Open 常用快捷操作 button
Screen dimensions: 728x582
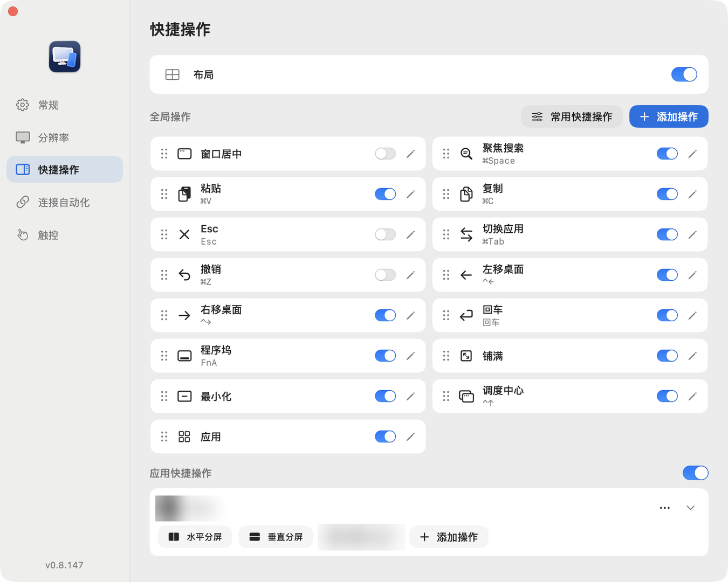572,116
